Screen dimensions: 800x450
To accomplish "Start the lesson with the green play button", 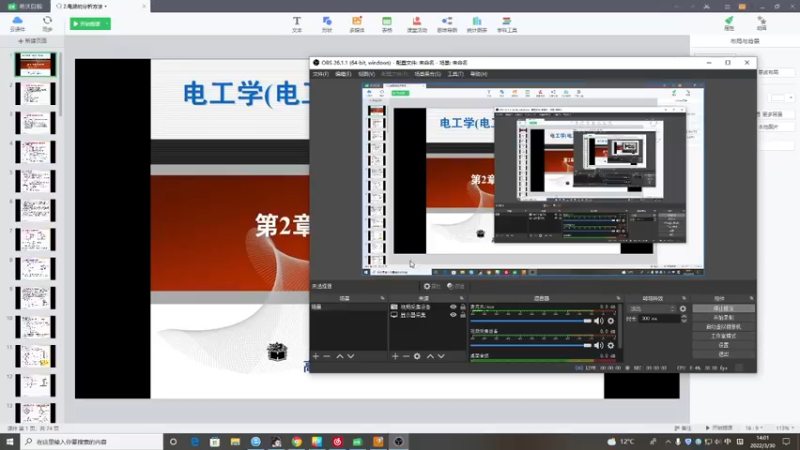I will point(87,23).
